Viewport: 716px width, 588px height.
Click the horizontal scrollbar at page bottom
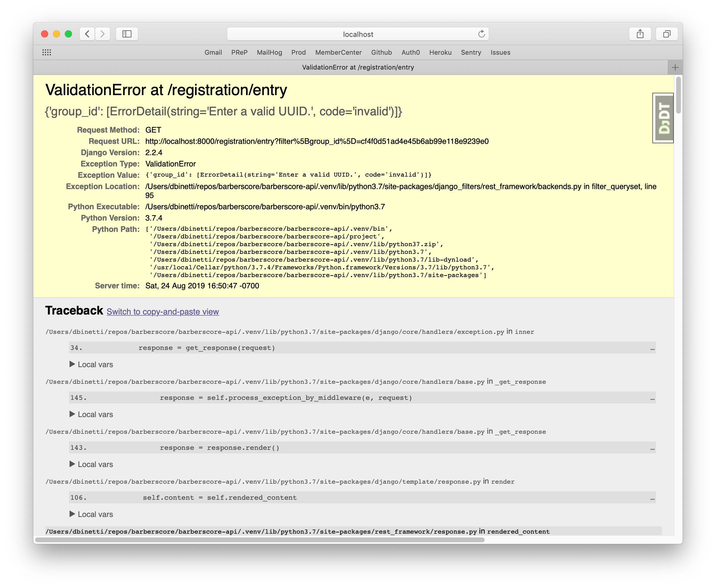(x=260, y=540)
